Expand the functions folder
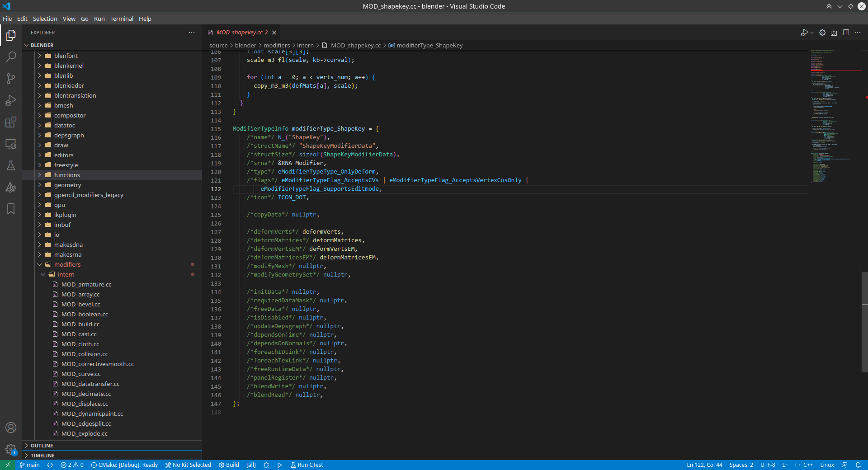 pos(67,175)
